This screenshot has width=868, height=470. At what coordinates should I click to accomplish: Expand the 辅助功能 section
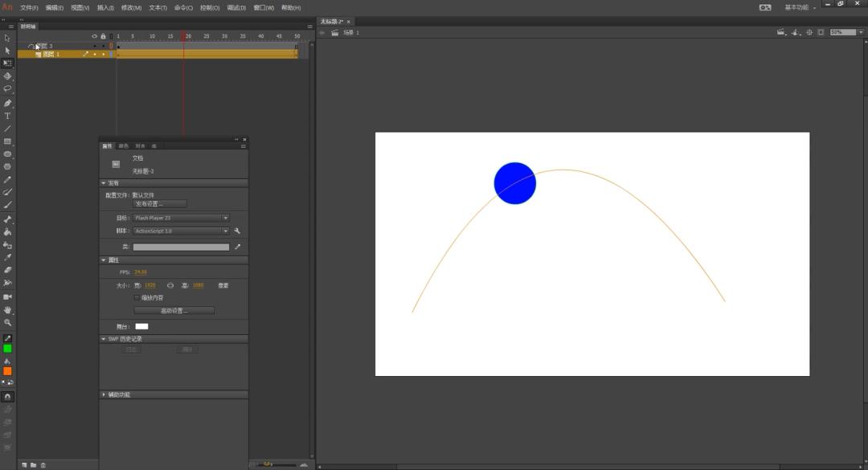pyautogui.click(x=118, y=394)
